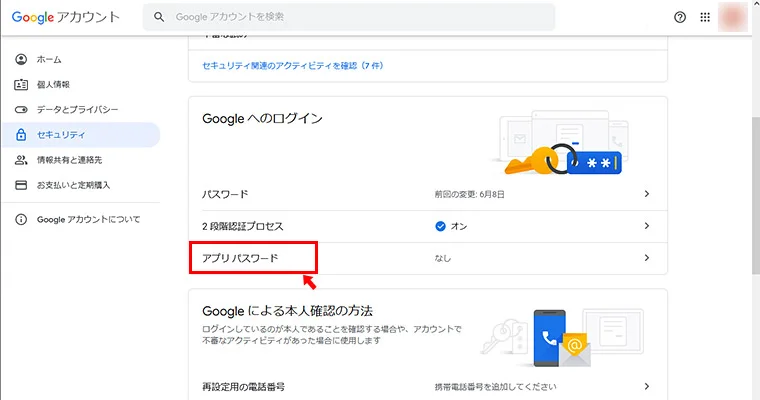Click the Google へのログイン heading

[262, 119]
